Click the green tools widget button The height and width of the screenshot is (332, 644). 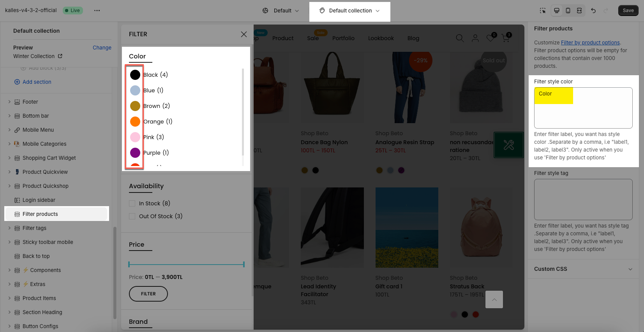(508, 145)
